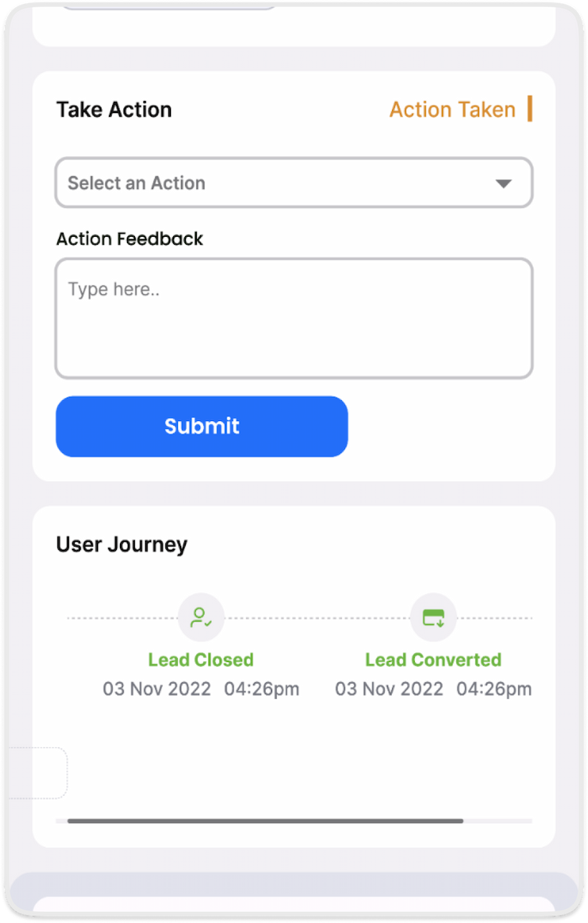Click the orange bar beside Action Taken
588x923 pixels.
click(x=530, y=109)
